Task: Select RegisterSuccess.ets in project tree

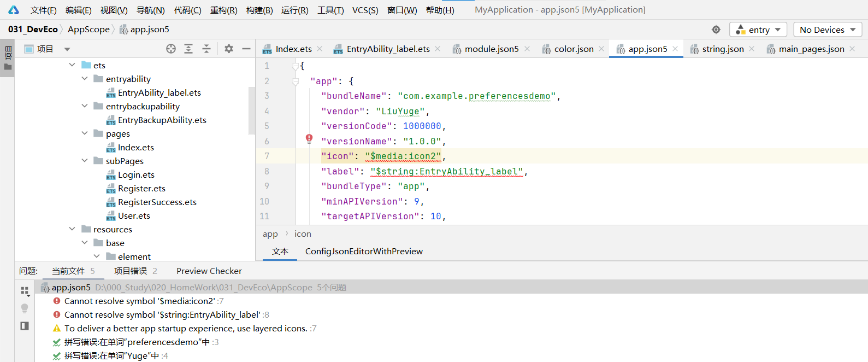Action: (x=157, y=202)
